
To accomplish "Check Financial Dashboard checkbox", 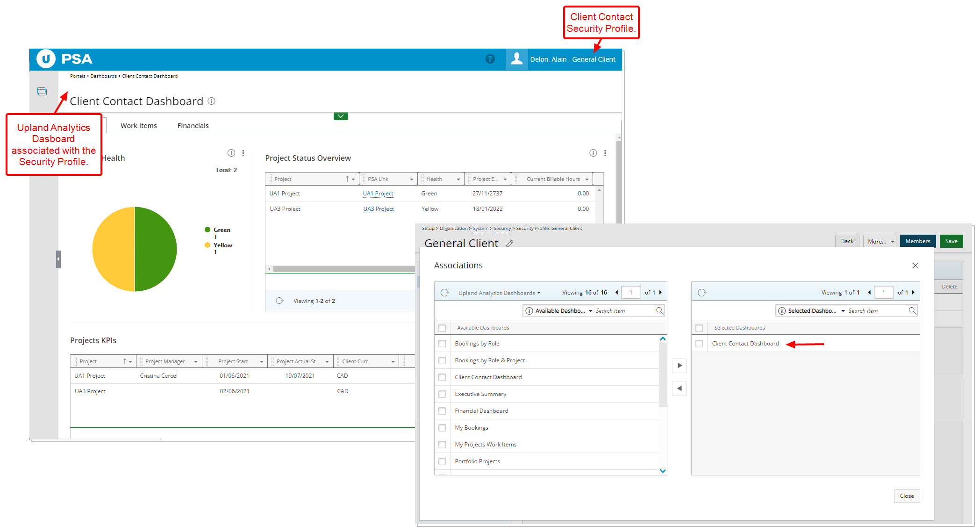I will coord(442,411).
